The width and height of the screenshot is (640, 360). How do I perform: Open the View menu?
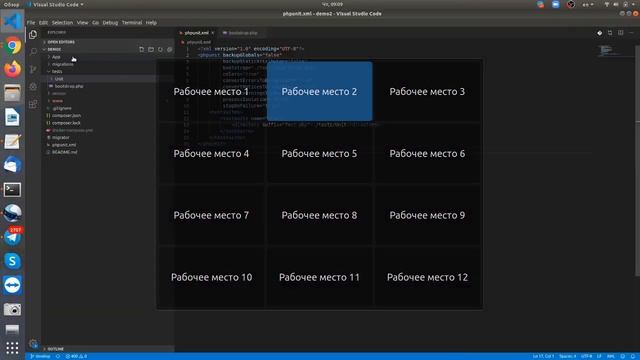[82, 23]
